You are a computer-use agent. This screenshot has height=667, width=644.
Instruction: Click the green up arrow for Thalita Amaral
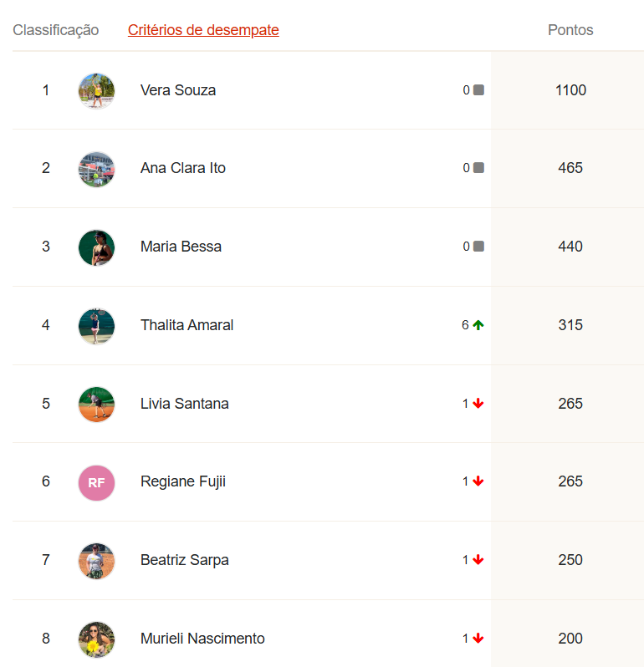(478, 325)
